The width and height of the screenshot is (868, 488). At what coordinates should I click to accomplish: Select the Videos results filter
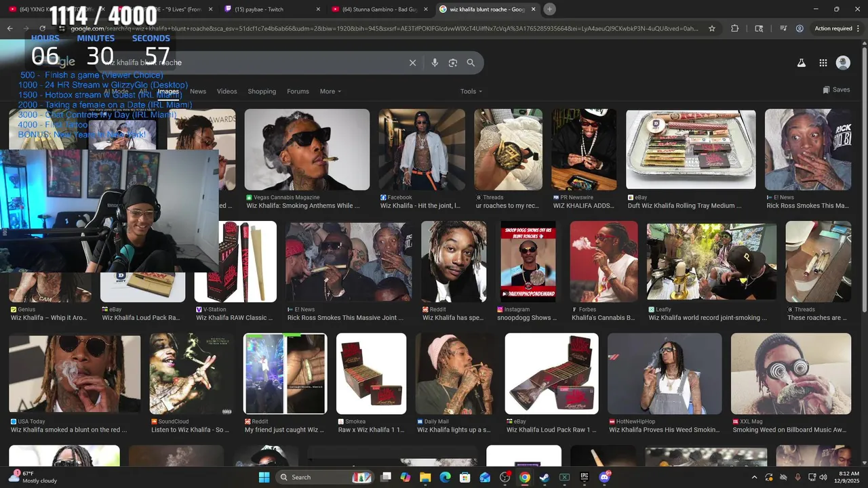(227, 91)
